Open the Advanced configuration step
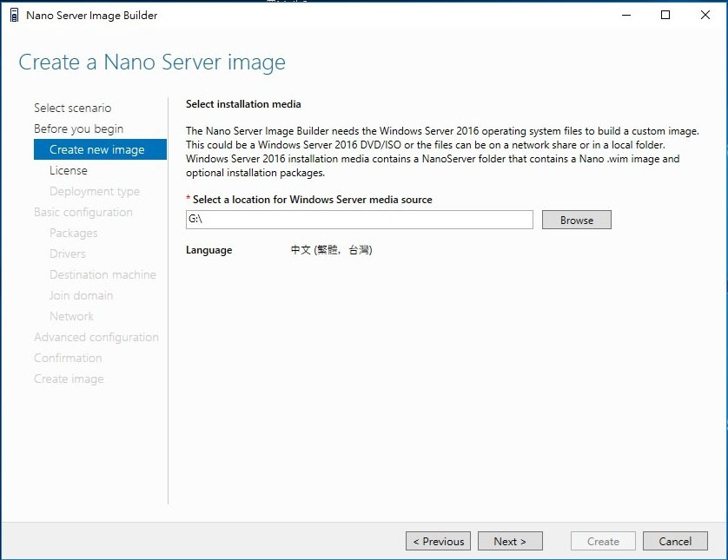728x560 pixels. pyautogui.click(x=96, y=337)
